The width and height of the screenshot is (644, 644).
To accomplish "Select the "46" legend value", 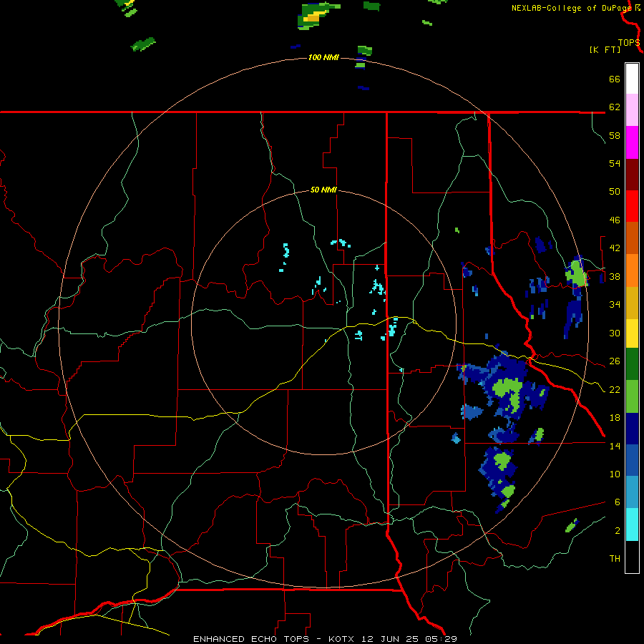I will 615,220.
